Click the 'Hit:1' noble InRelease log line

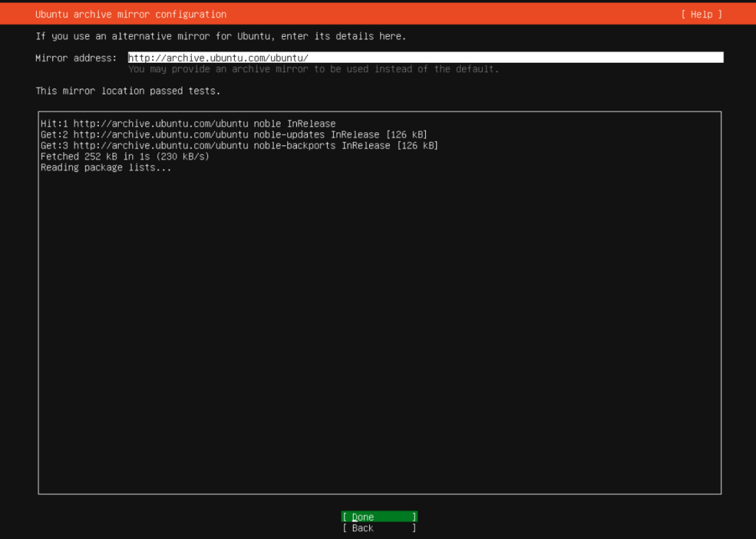(x=188, y=123)
